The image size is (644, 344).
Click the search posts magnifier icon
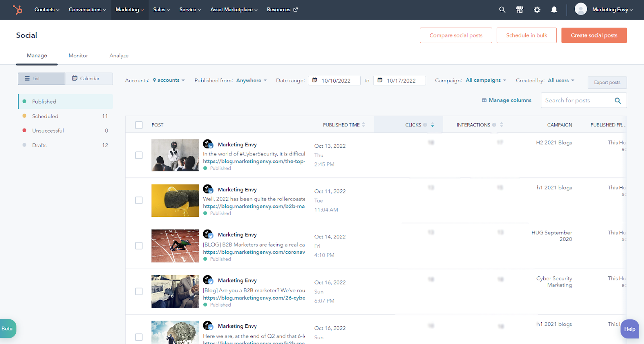618,101
